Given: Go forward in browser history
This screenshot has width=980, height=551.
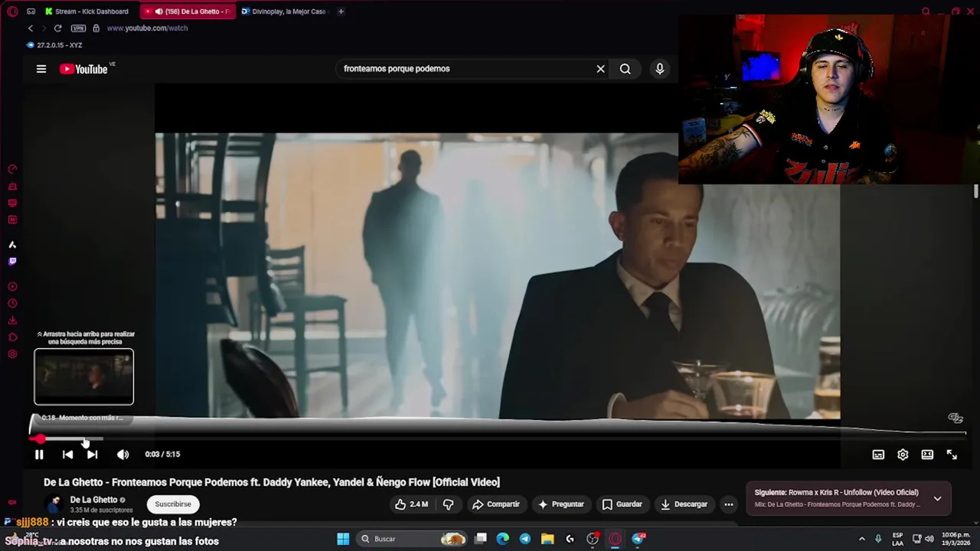Looking at the screenshot, I should coord(44,28).
